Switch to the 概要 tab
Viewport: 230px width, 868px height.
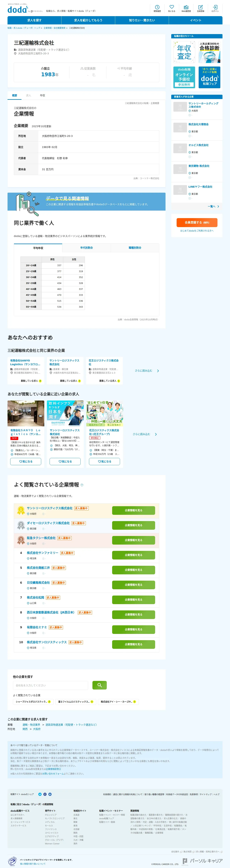tap(15, 96)
